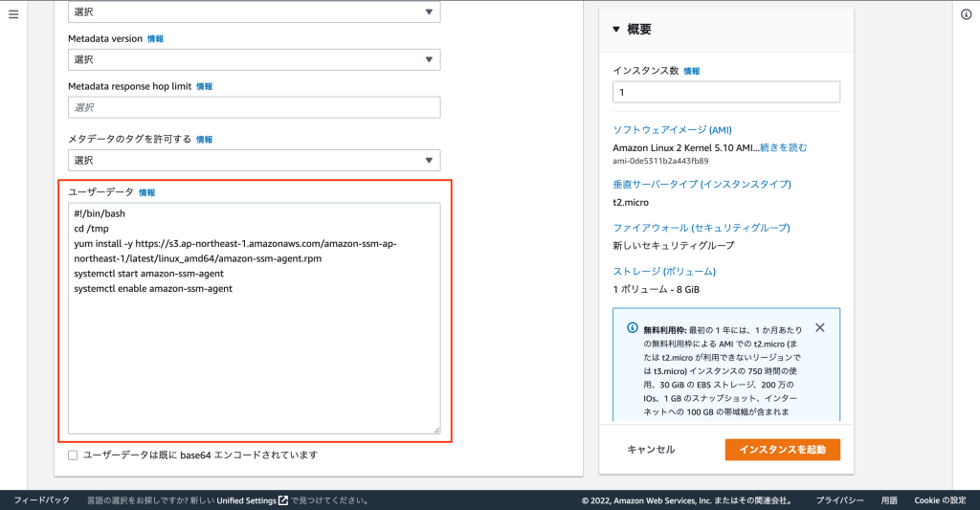The width and height of the screenshot is (980, 510).
Task: Open the hamburger navigation menu
Action: 13,14
